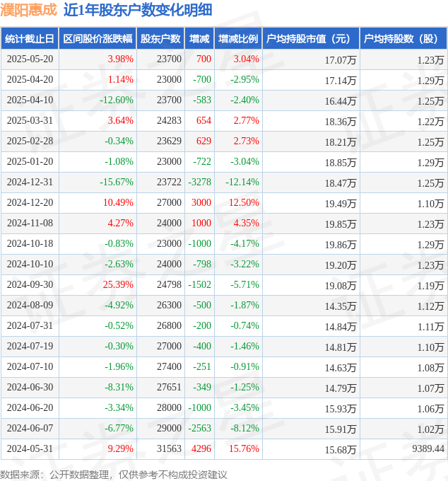This screenshot has width=448, height=481.
Task: Select the date cell 2025-02-28
Action: (30, 141)
